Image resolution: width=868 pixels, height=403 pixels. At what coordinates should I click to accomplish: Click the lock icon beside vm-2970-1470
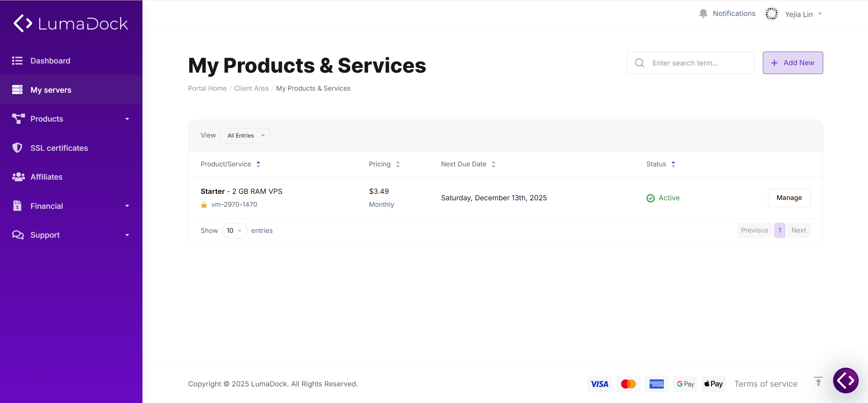coord(204,205)
